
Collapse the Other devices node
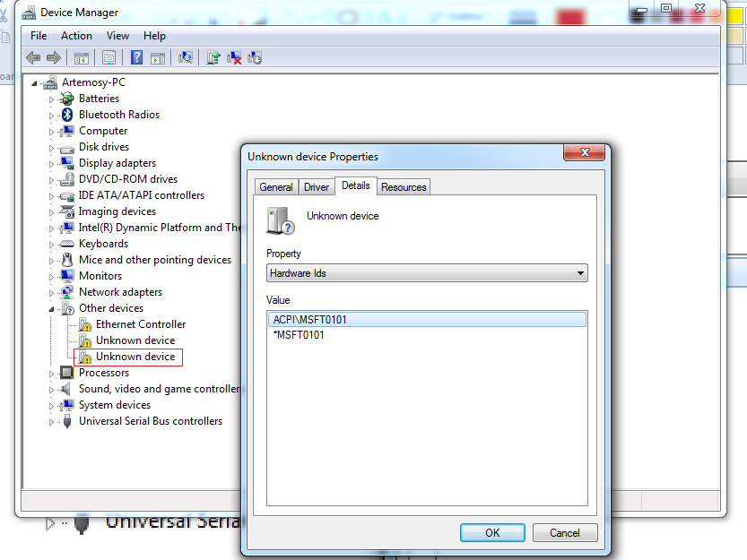(x=51, y=309)
